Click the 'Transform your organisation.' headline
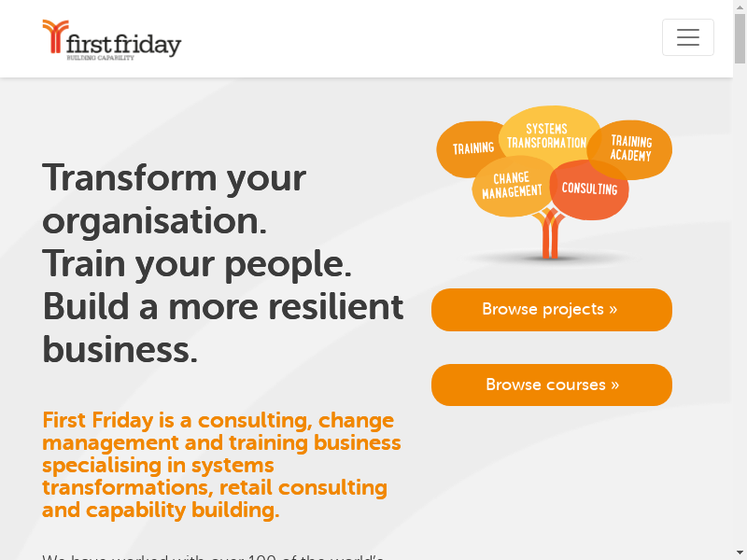 pos(174,199)
